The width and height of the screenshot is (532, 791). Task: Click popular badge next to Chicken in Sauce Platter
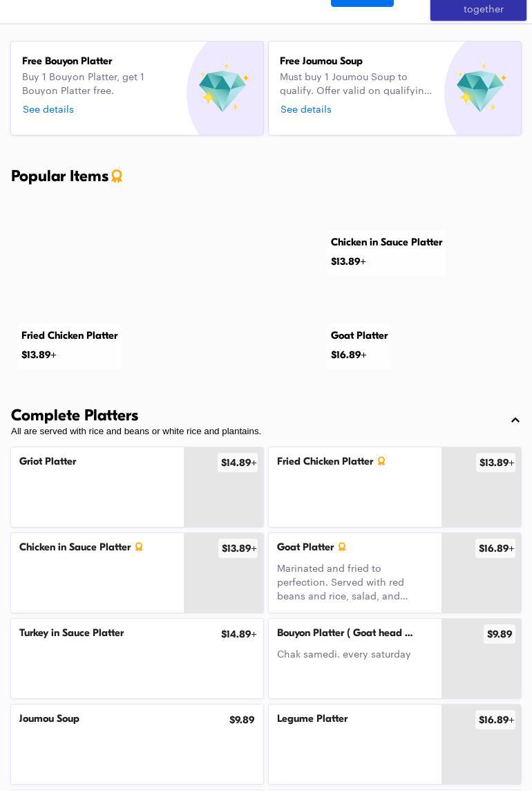point(139,547)
